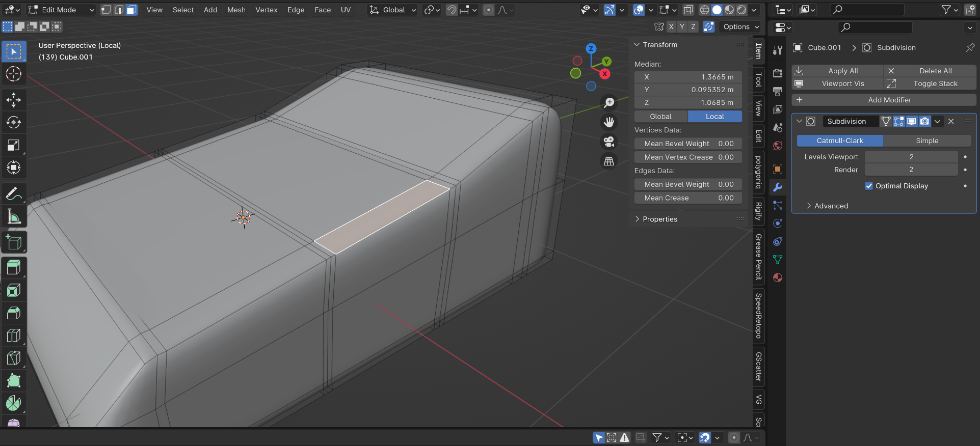Switch to the Tool sidebar tab
This screenshot has height=446, width=980.
point(758,79)
